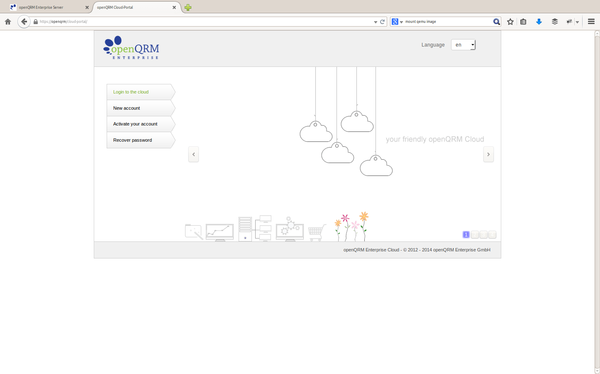Click the 'your friendly openQRM Cloud' text
600x374 pixels.
(x=435, y=139)
